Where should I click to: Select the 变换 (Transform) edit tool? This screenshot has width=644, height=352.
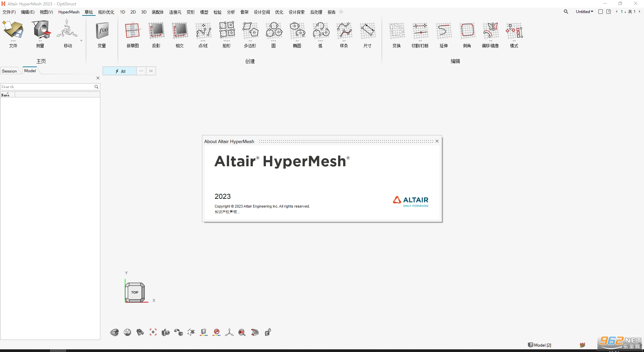coord(397,31)
